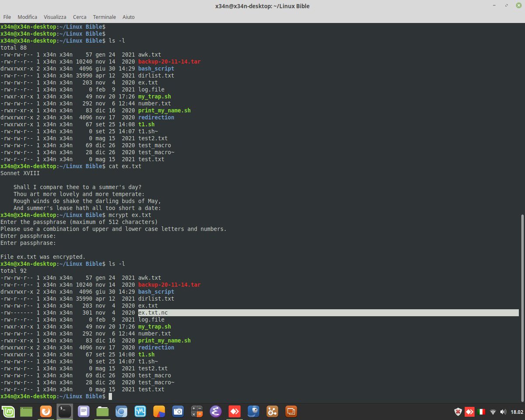Click the Wi-Fi tray icon

coord(493,411)
